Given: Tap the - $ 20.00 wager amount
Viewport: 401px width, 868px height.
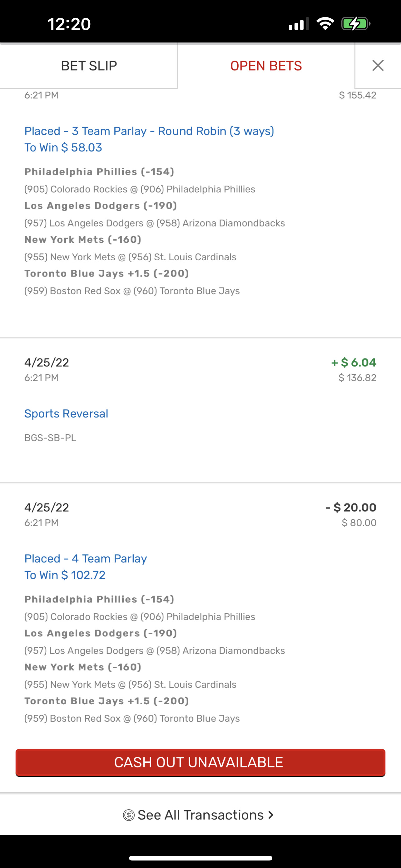Looking at the screenshot, I should (x=351, y=507).
